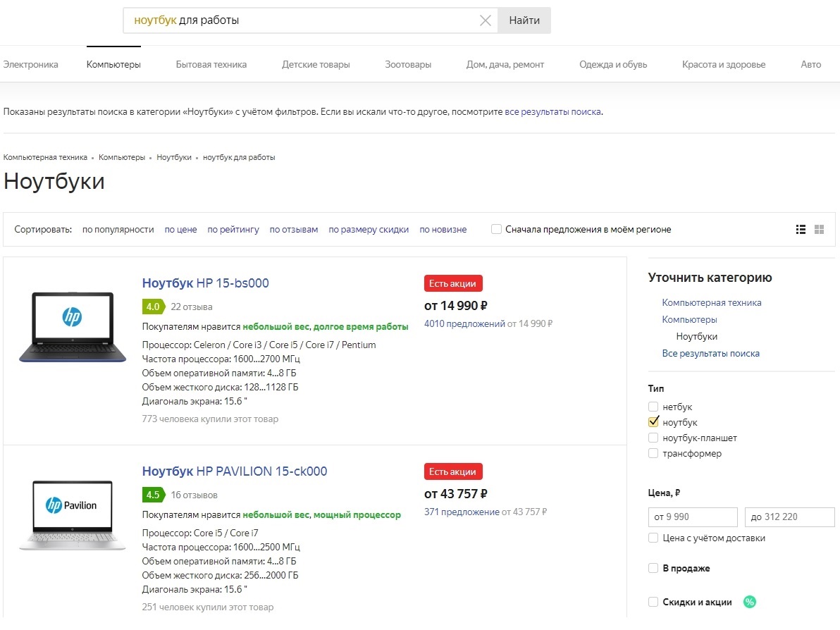Check the 'ноутбук-планшет' checkbox
This screenshot has width=840, height=630.
point(653,438)
